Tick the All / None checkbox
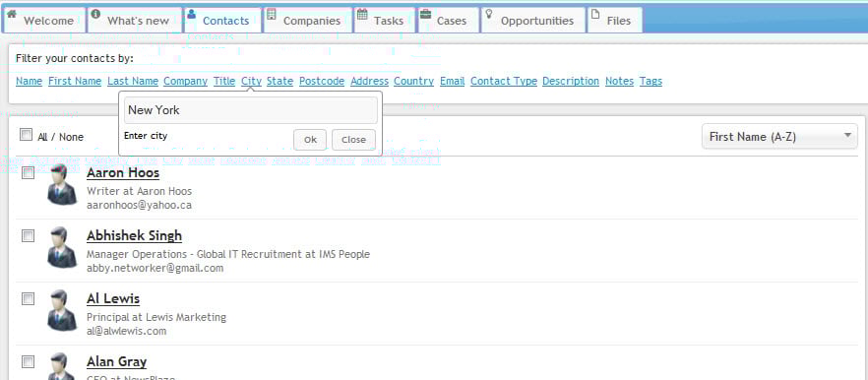 (x=26, y=135)
